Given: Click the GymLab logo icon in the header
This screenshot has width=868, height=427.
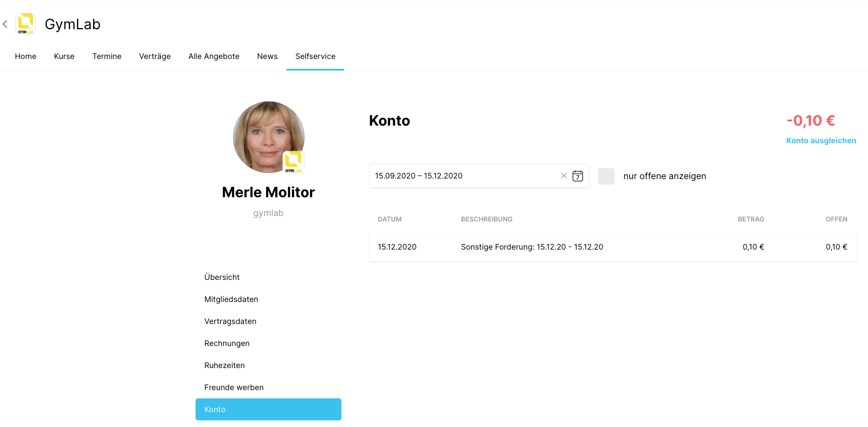Looking at the screenshot, I should click(25, 24).
